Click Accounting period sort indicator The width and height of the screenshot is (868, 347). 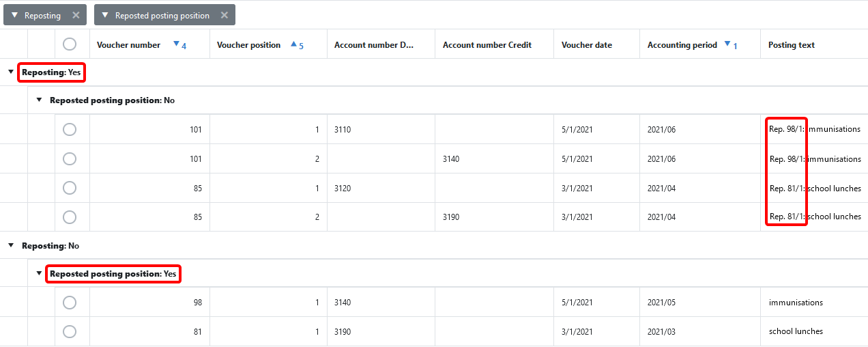[x=727, y=44]
